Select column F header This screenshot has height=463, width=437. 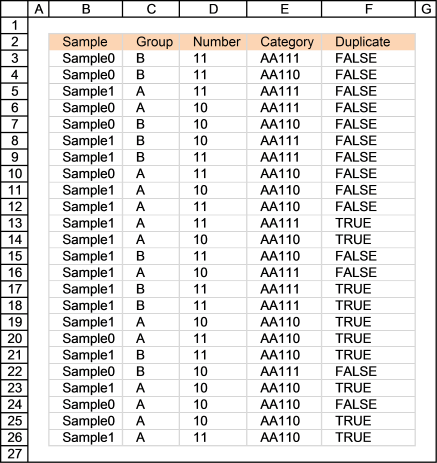click(x=368, y=9)
